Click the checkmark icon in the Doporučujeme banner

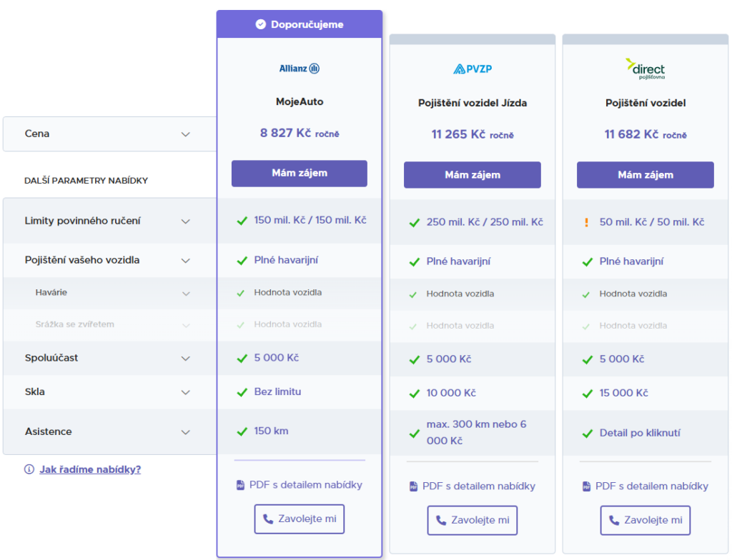pyautogui.click(x=261, y=24)
